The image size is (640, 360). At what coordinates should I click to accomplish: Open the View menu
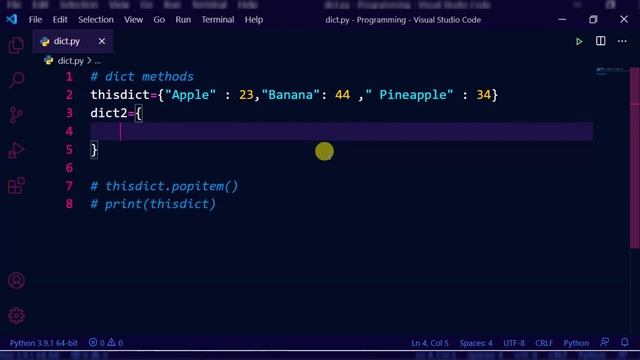click(x=133, y=20)
